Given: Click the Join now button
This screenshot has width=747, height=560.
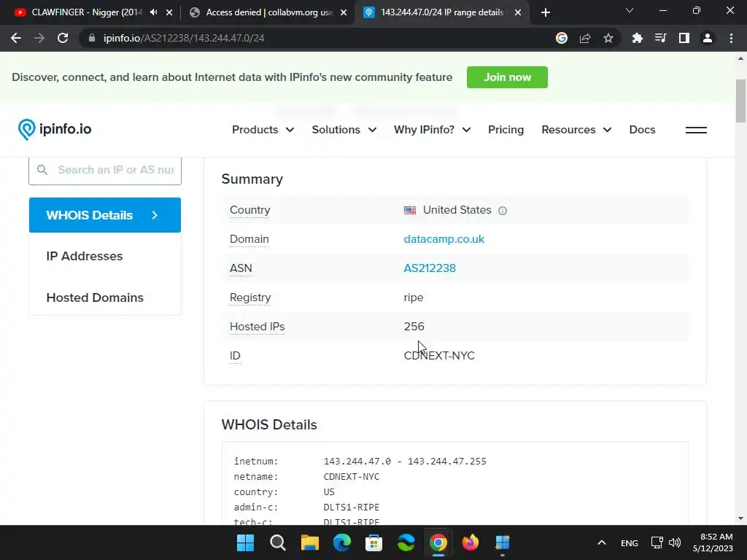Looking at the screenshot, I should (507, 77).
